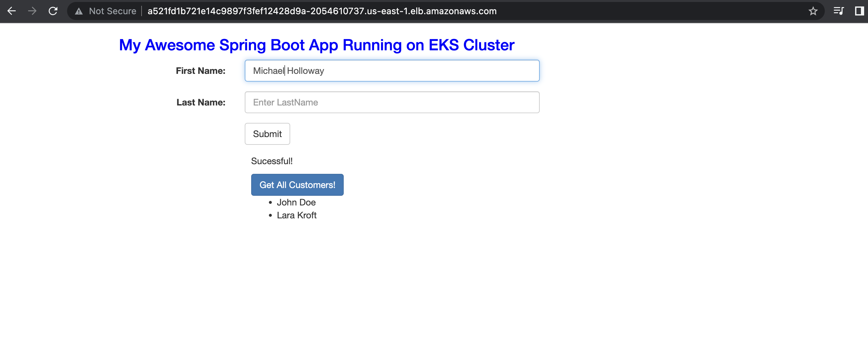Viewport: 868px width, 358px height.
Task: Open the media control playlist icon
Action: (x=838, y=11)
